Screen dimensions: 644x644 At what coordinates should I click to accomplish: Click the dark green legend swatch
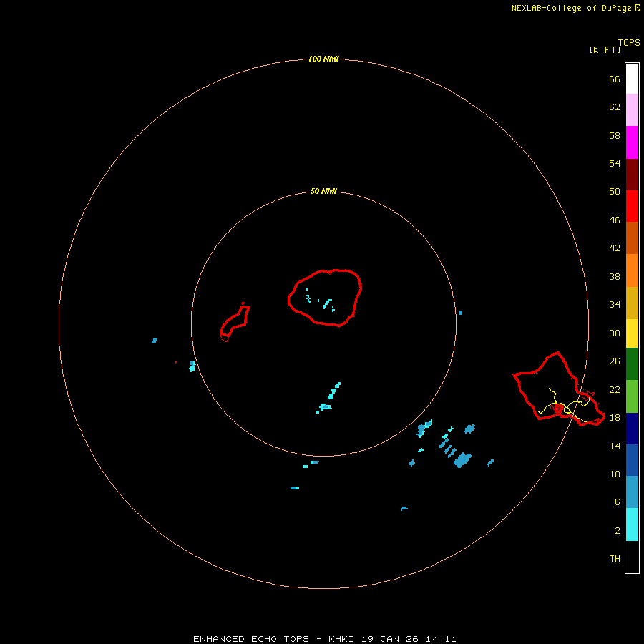pos(632,364)
